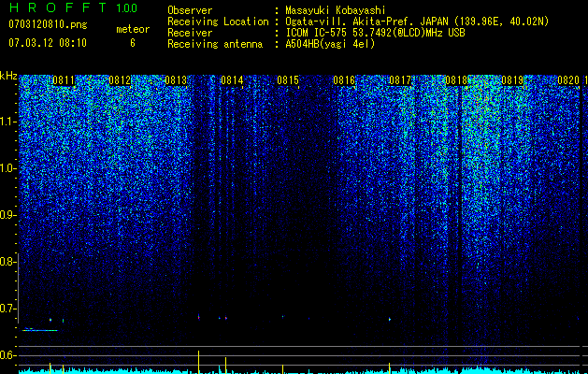Click the 0.6 kHz axis label
Viewport: 588px width, 374px height.
(x=7, y=355)
